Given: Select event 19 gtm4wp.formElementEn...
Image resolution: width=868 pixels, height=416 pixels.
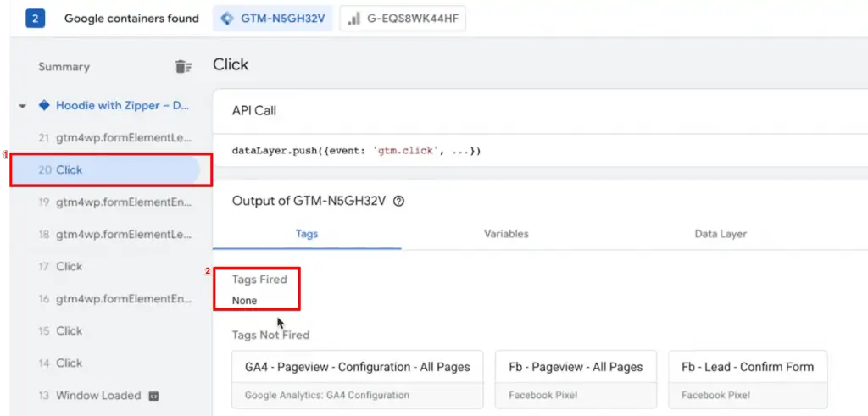Looking at the screenshot, I should [x=115, y=202].
